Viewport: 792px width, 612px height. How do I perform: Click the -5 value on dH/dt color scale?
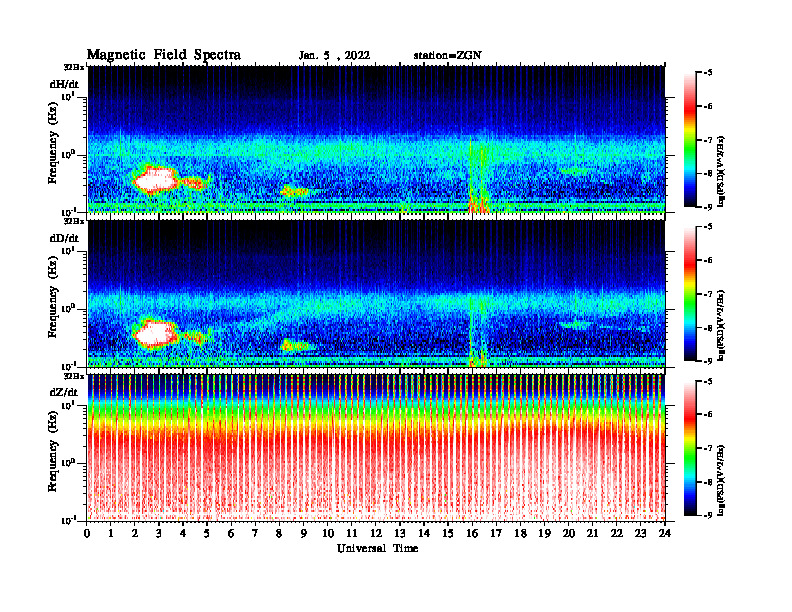point(708,73)
